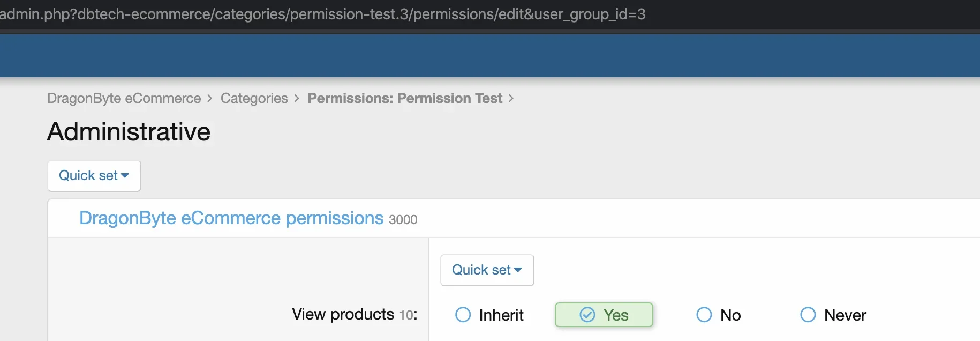Click the DragonByte eCommerce permissions heading
Viewport: 980px width, 341px height.
click(231, 218)
